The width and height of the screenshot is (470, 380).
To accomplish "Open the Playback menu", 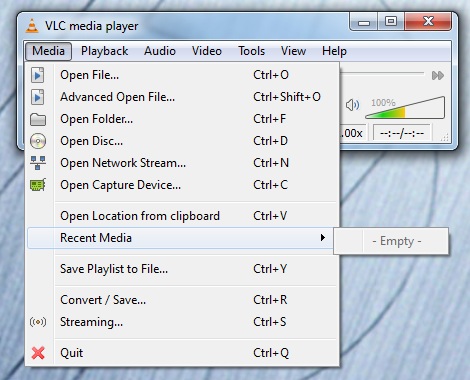I will (104, 51).
